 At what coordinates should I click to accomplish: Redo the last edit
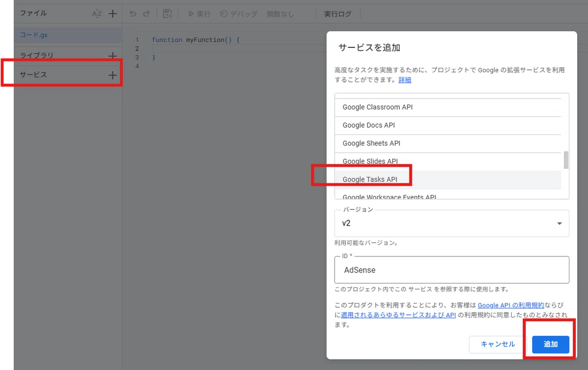146,14
